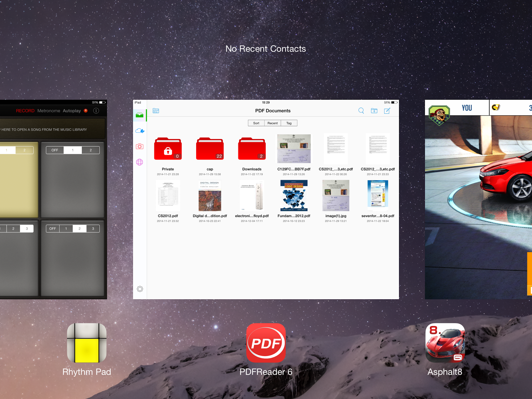
Task: Click the Metronome button
Action: 49,111
